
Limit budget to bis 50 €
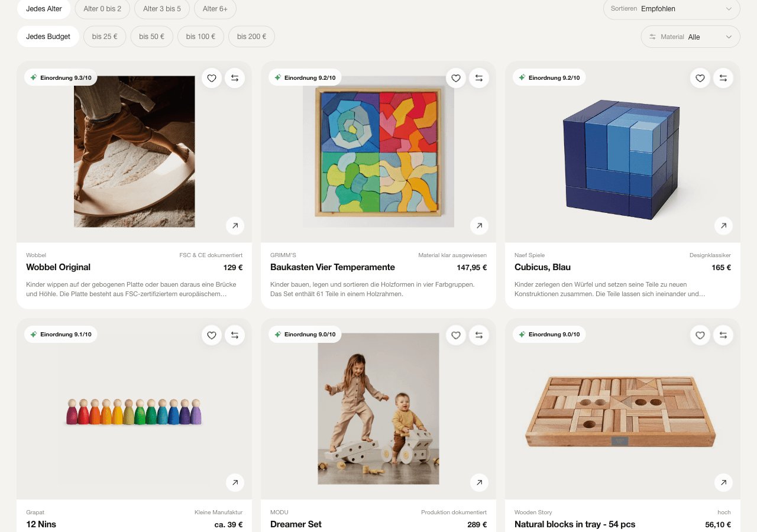pos(152,37)
